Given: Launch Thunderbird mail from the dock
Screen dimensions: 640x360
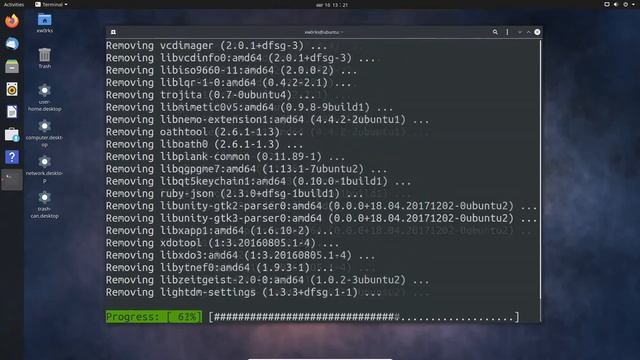Looking at the screenshot, I should [x=12, y=43].
